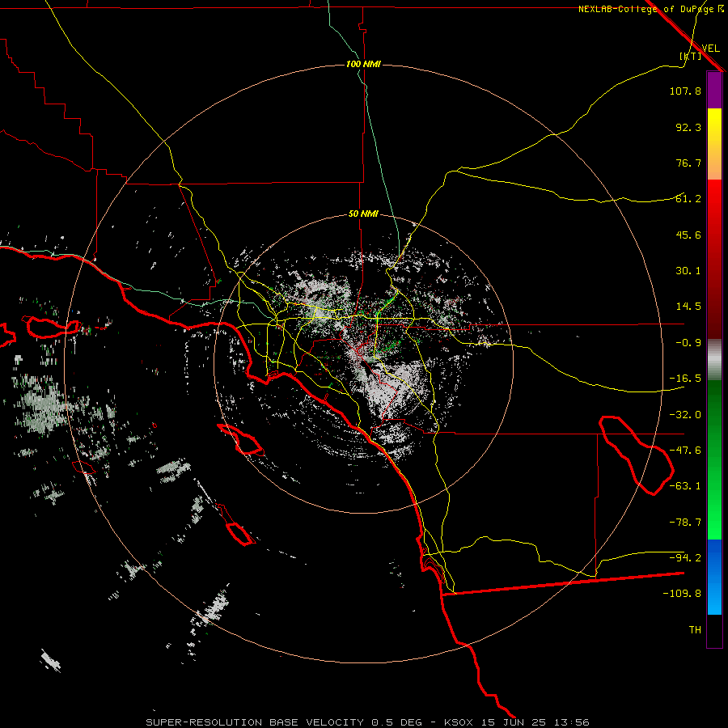Click the yellow-orange color band in legend

pos(714,144)
